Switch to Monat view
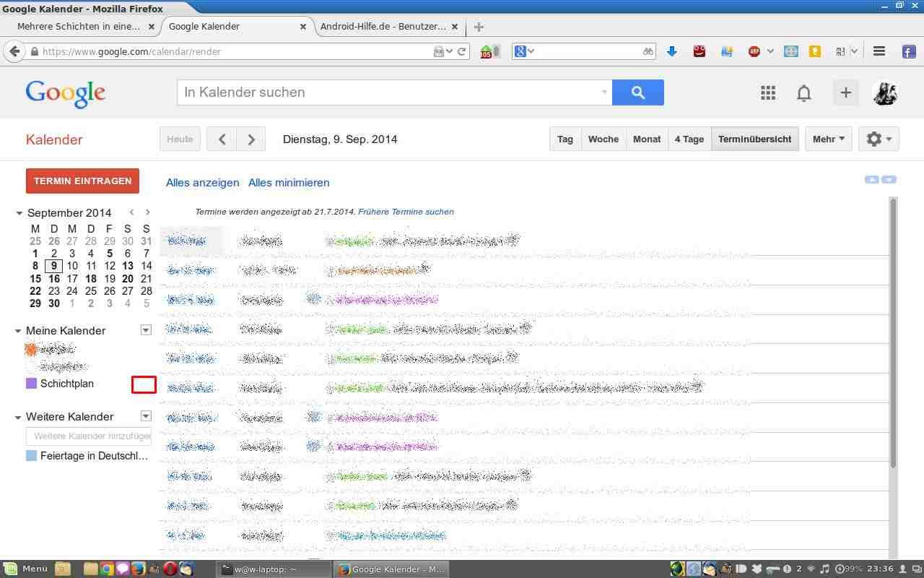The width and height of the screenshot is (924, 578). [647, 139]
